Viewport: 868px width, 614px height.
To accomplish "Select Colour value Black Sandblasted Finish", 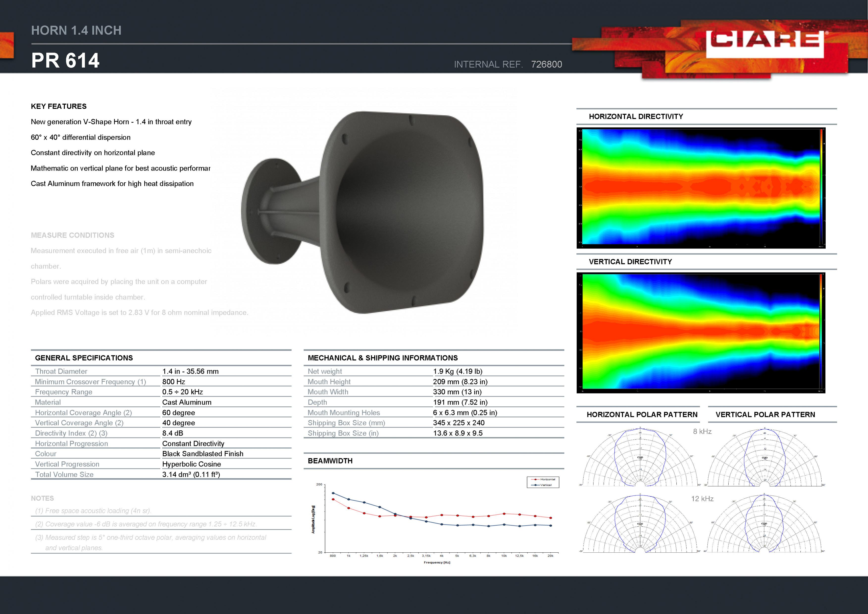I will point(203,454).
